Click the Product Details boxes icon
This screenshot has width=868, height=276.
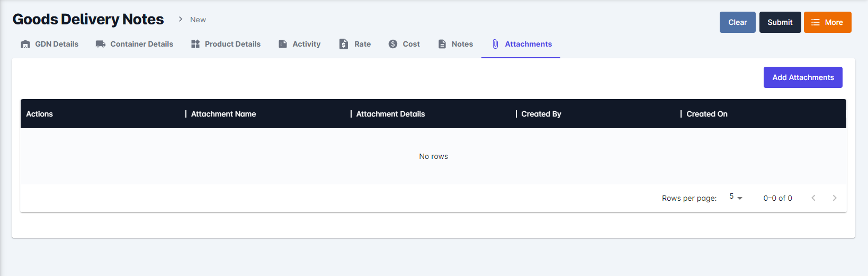tap(195, 44)
